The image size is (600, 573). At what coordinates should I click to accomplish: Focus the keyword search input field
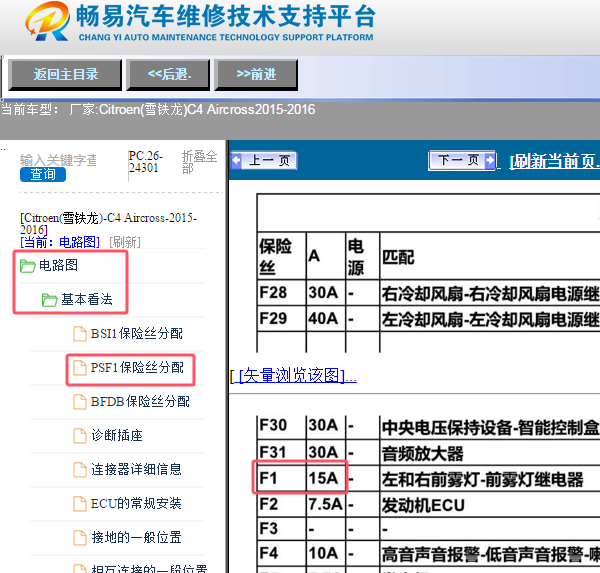[x=58, y=160]
